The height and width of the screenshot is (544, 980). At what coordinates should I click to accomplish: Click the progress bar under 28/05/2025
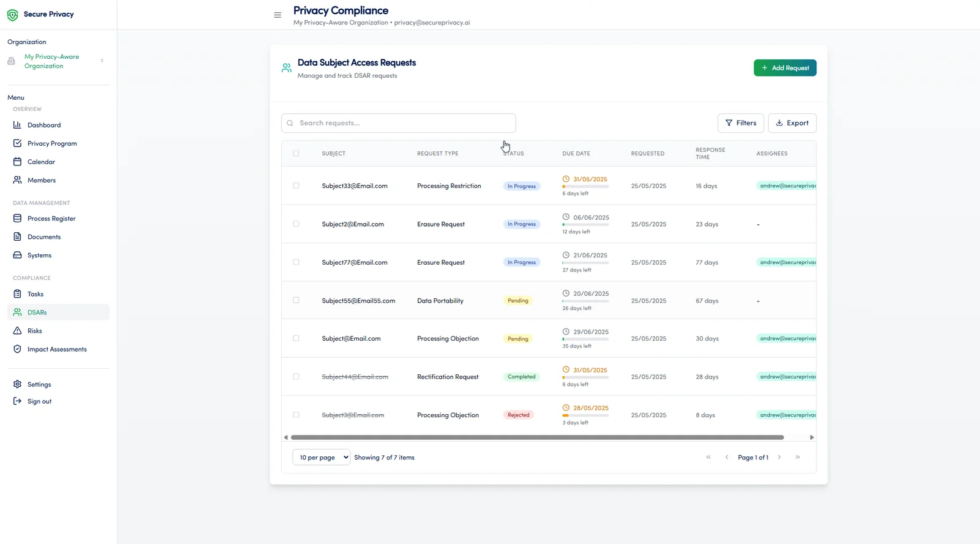click(x=586, y=415)
